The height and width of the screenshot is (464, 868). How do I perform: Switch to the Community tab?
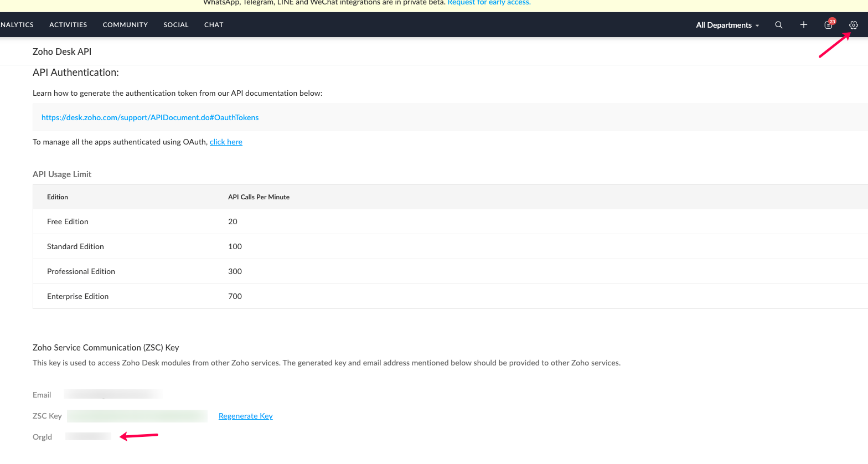(x=125, y=25)
